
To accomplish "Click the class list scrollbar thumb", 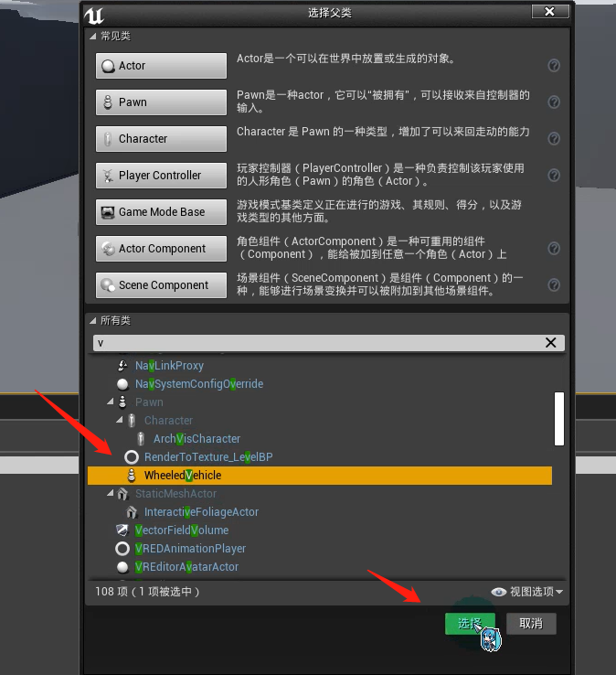I will tap(559, 418).
